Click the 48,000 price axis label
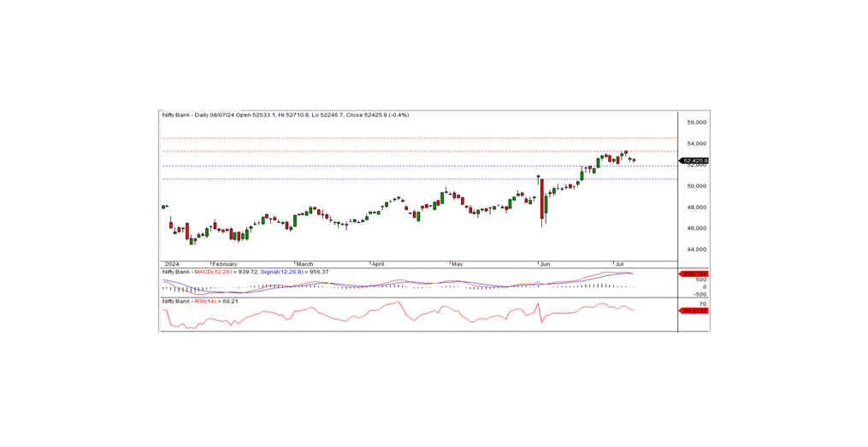 pos(696,207)
